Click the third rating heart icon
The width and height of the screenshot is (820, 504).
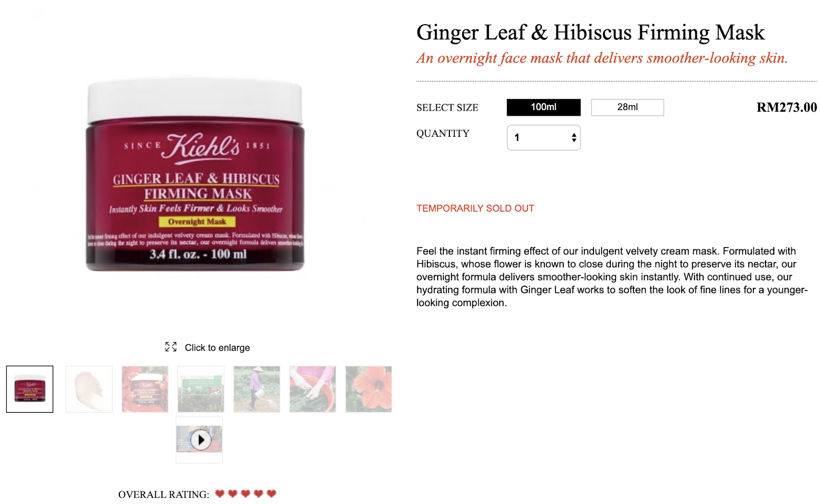[245, 494]
